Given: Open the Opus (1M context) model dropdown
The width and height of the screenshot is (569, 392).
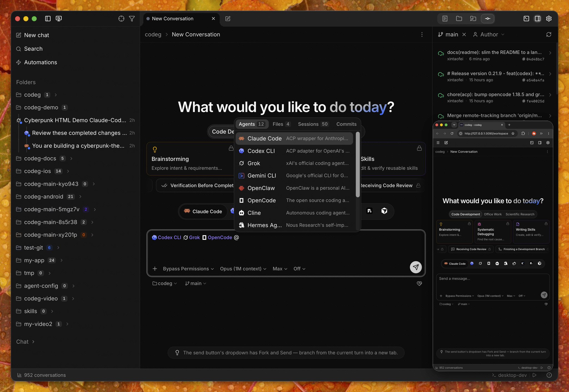Looking at the screenshot, I should [243, 269].
